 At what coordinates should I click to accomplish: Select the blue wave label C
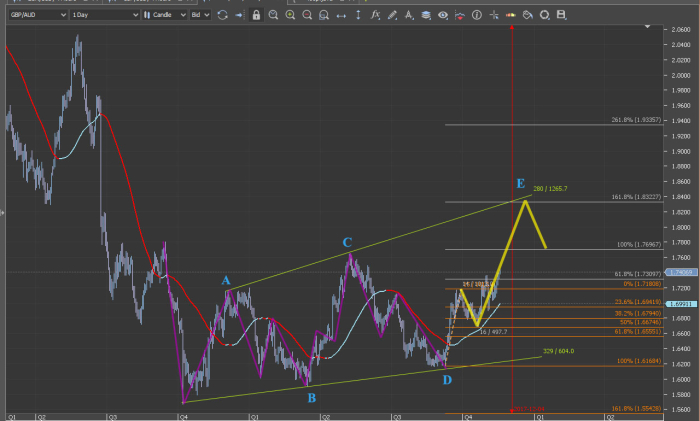tap(347, 242)
